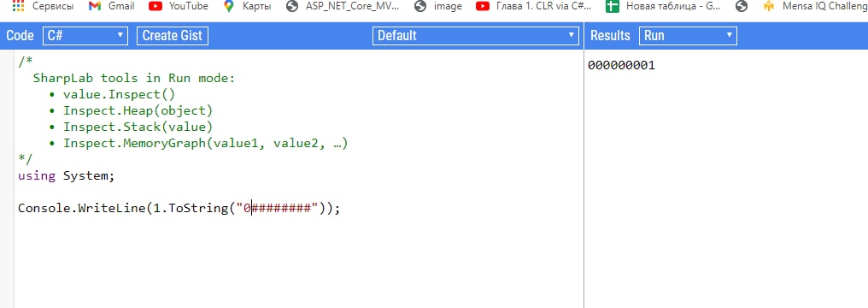Open the ASP_NET_Core_MV bookmark
868x308 pixels.
[343, 6]
